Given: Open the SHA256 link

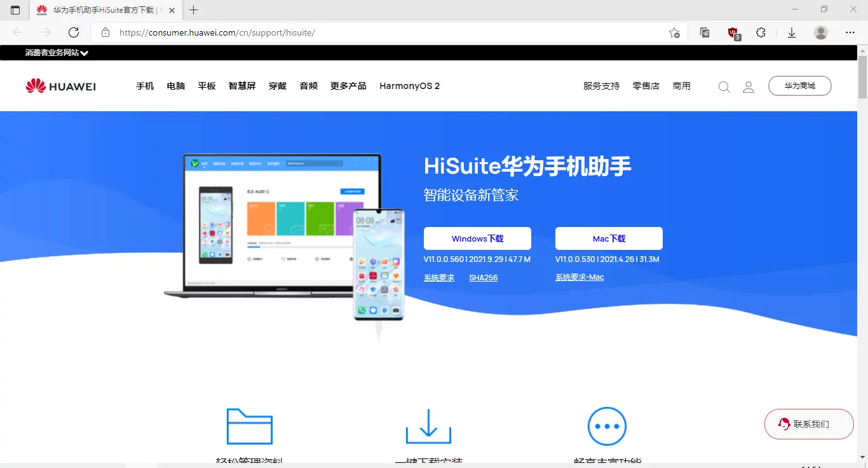Looking at the screenshot, I should click(483, 277).
